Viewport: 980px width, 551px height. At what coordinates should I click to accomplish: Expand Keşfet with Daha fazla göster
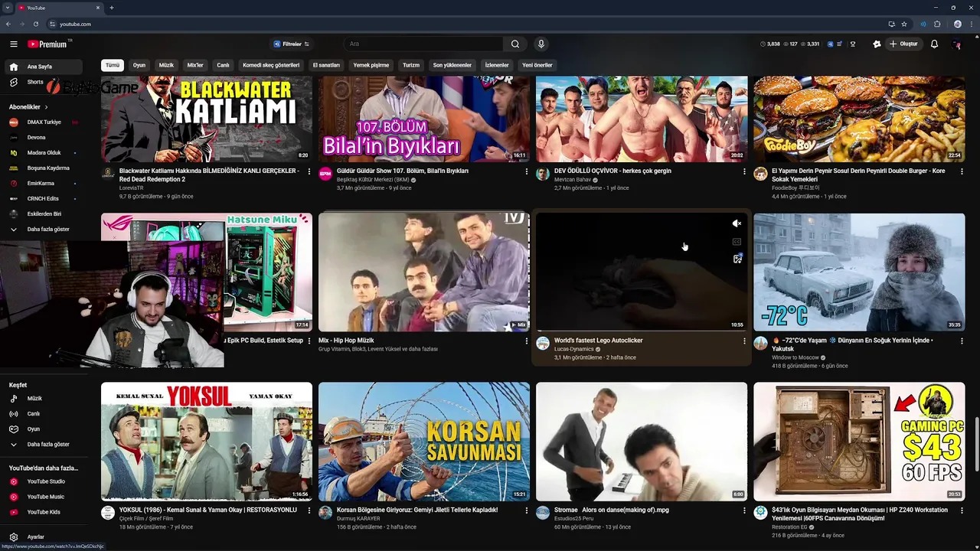(43, 445)
